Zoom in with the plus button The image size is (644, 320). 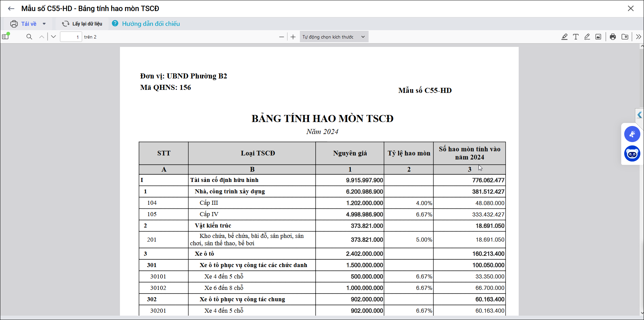pos(293,37)
